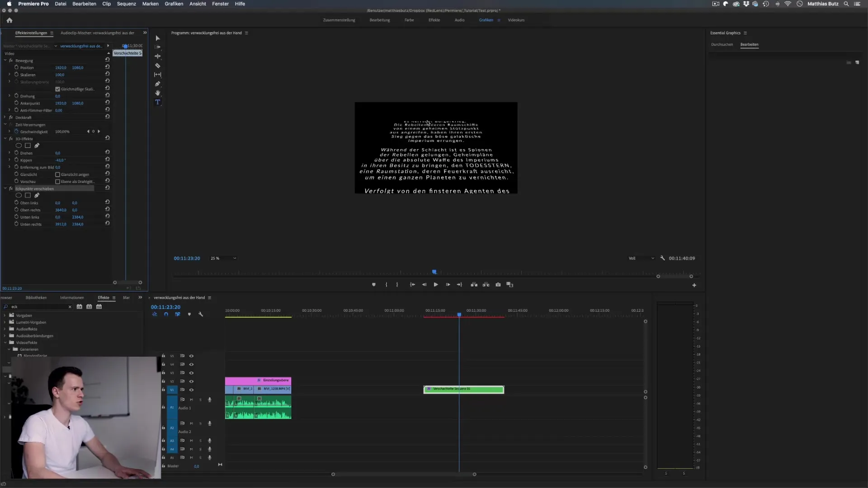Screen dimensions: 868x488
Task: Switch to Audio workspace
Action: 459,20
